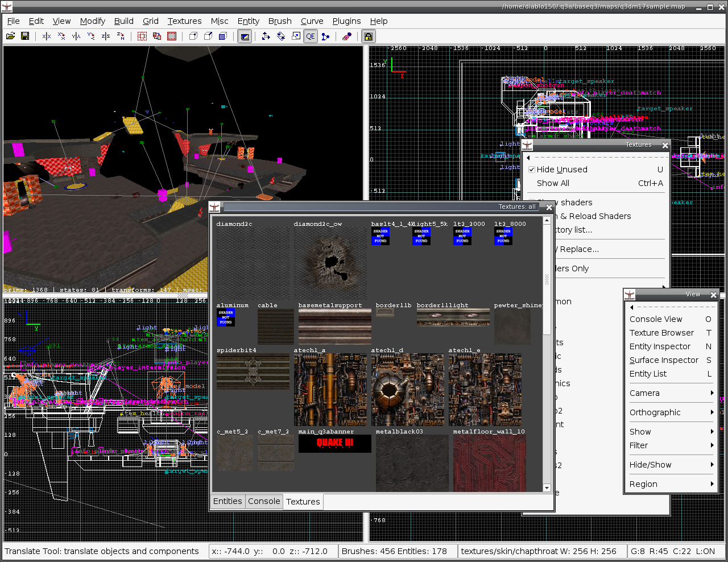Flip selection along the z-axis
This screenshot has width=728, height=562.
[106, 36]
